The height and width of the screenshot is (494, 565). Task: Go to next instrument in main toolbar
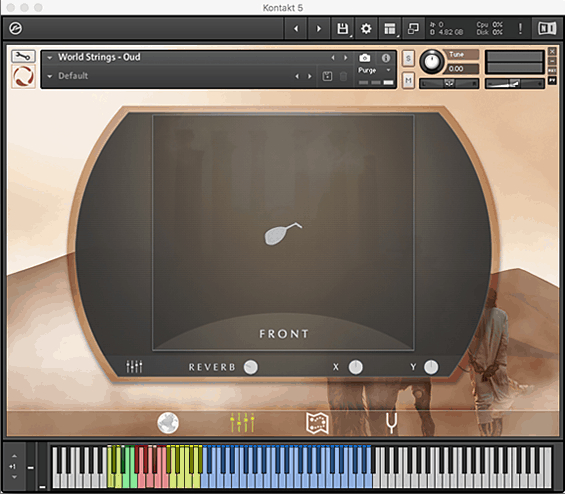(x=319, y=28)
